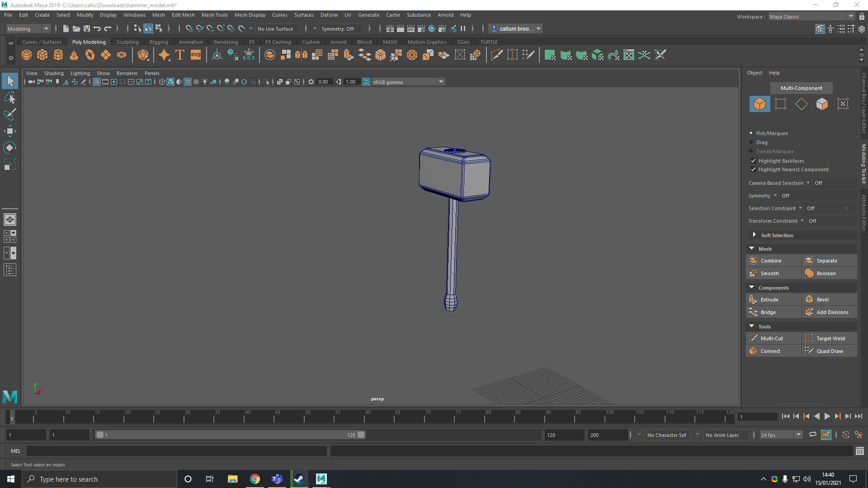The height and width of the screenshot is (488, 868).
Task: Disable Highlight Nearest Component
Action: [754, 169]
